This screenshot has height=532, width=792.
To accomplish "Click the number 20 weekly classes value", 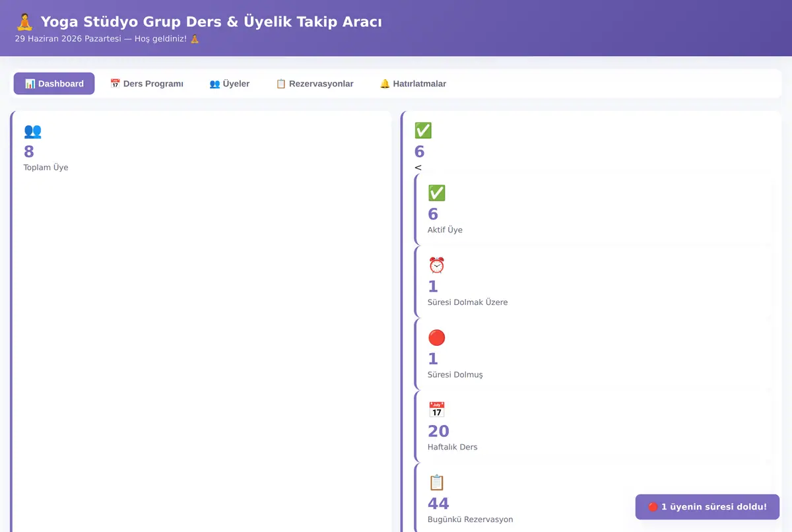I will tap(438, 431).
